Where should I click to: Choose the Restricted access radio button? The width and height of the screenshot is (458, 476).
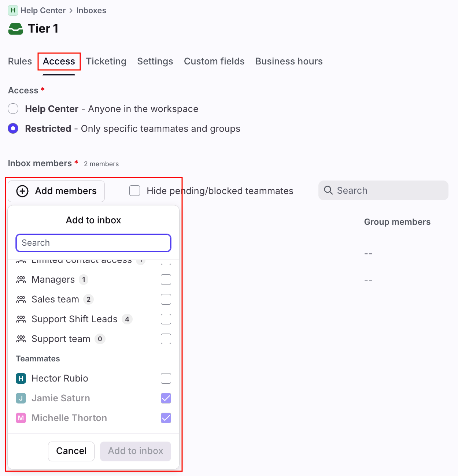13,129
